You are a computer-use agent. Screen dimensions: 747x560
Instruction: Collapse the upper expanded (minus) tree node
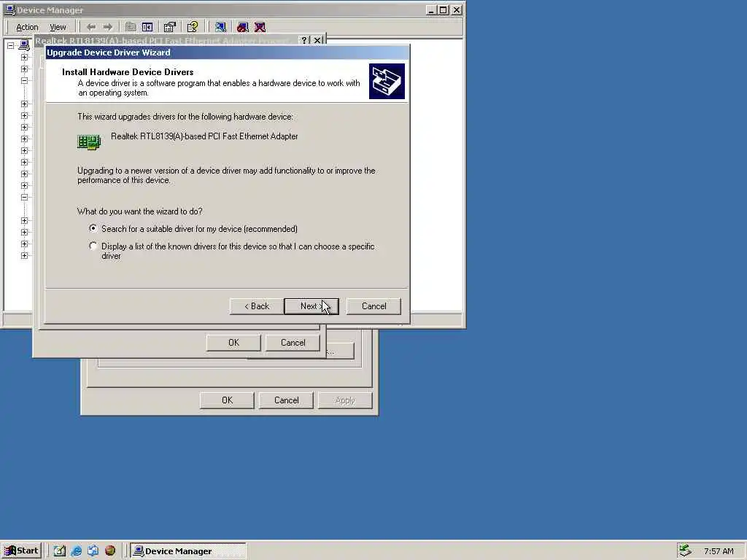(24, 80)
